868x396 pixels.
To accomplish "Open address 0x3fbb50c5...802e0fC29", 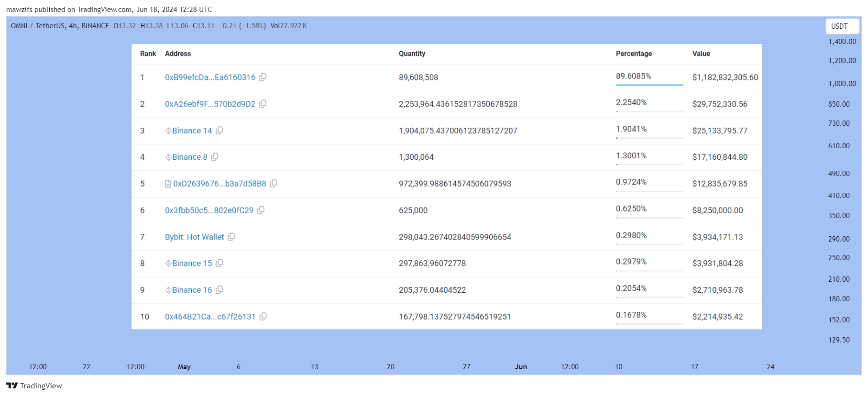I will point(209,210).
